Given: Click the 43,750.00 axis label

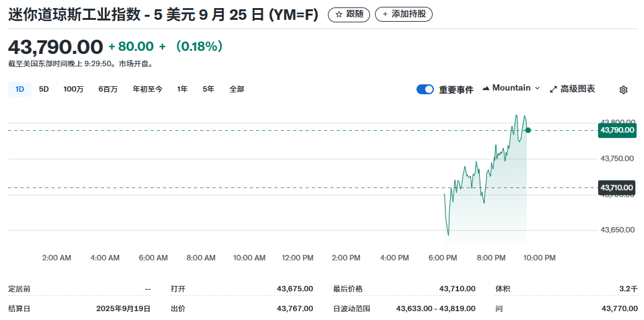Looking at the screenshot, I should (617, 159).
